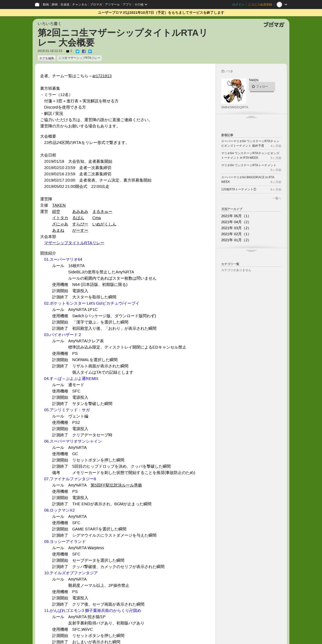This screenshot has height=644, width=322.
Task: Open staff link いぬがくしん
Action: (x=104, y=224)
